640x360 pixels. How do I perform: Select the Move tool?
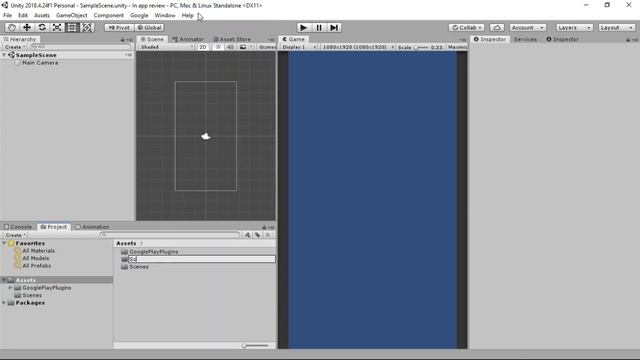coord(27,27)
